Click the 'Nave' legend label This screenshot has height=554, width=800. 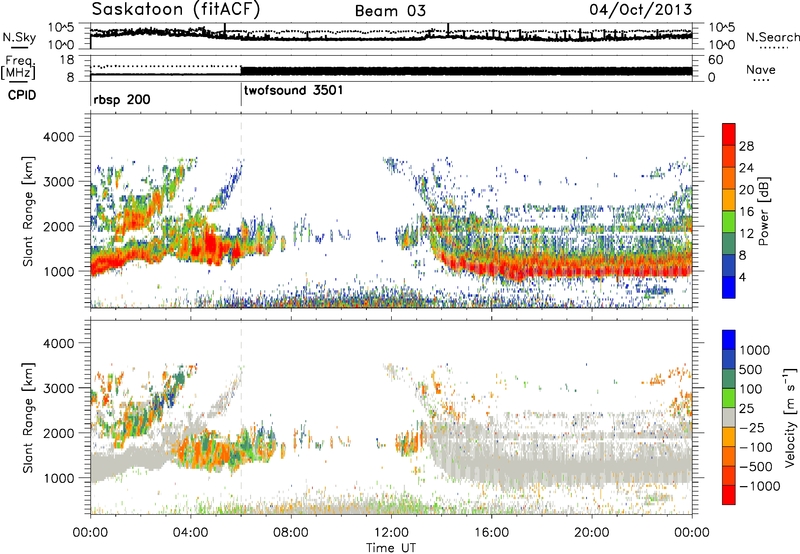point(761,69)
